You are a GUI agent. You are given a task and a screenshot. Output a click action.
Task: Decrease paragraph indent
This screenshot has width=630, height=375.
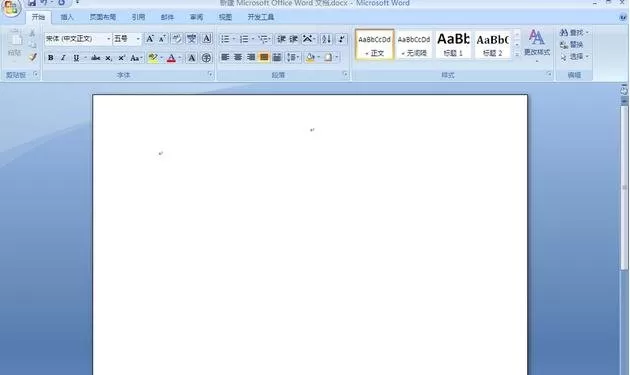281,39
